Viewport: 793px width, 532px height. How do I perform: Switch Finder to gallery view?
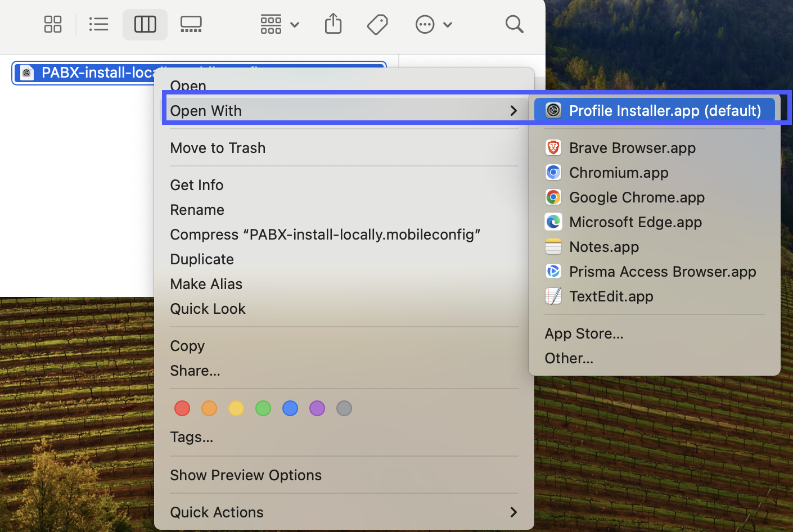[191, 24]
